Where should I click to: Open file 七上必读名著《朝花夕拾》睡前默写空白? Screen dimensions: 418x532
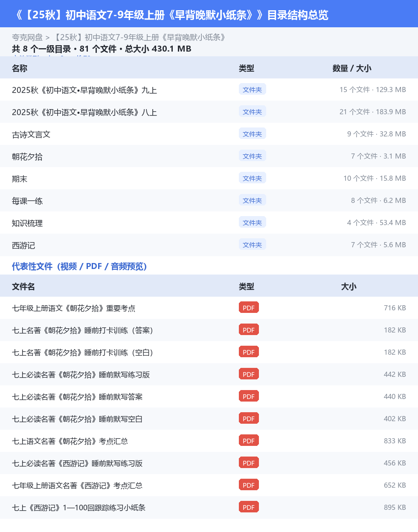pos(77,419)
